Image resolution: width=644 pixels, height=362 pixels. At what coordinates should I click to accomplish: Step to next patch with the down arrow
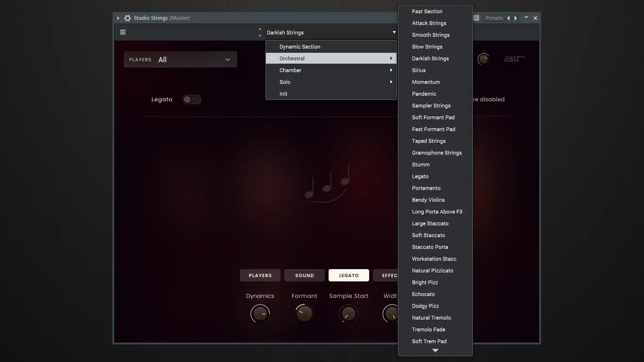click(x=260, y=35)
